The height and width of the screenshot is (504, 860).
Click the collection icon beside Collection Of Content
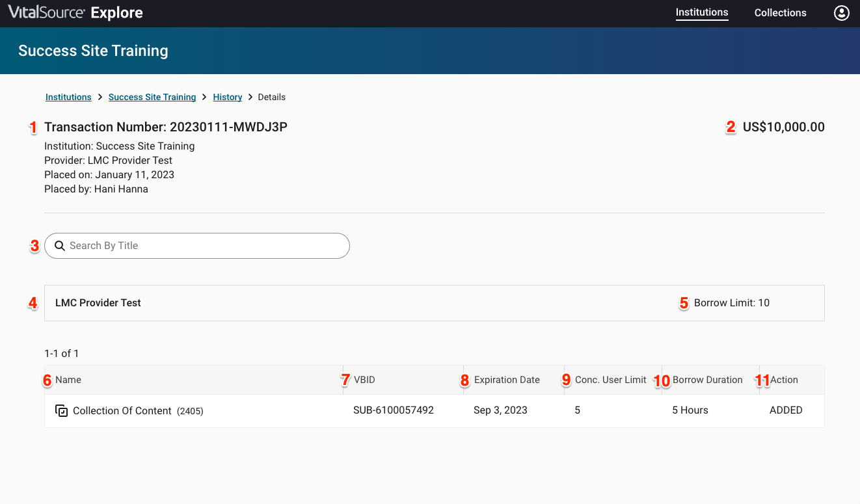coord(62,410)
